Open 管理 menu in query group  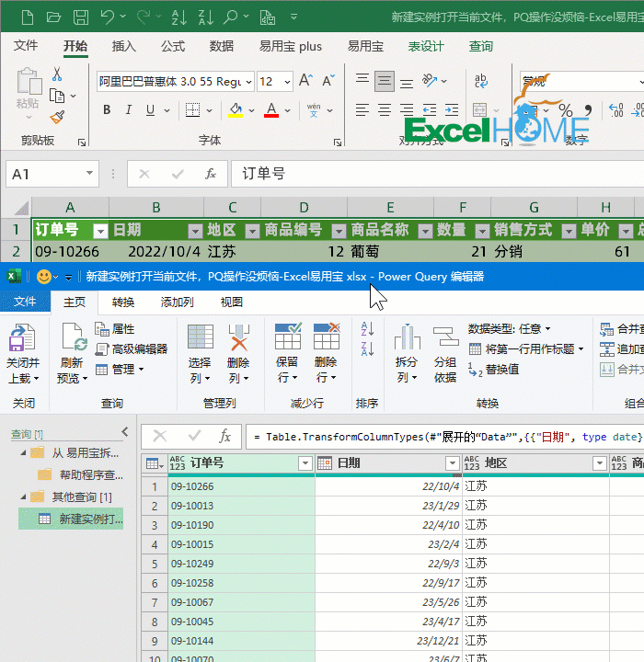tap(120, 370)
